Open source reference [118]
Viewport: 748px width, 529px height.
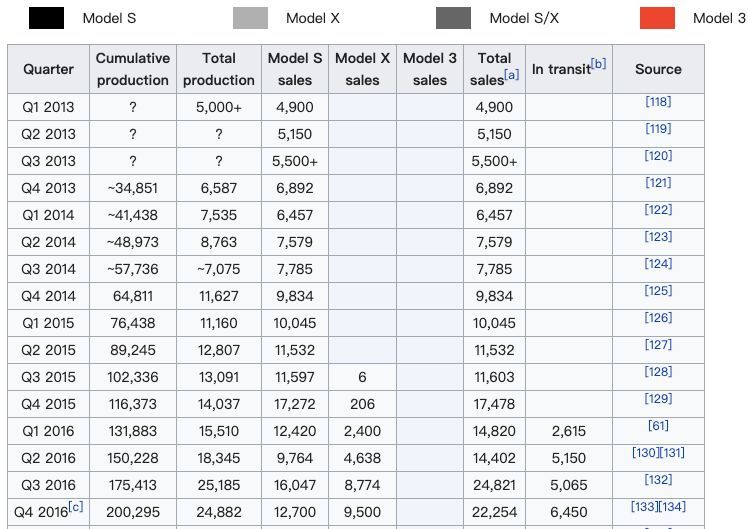pos(658,102)
